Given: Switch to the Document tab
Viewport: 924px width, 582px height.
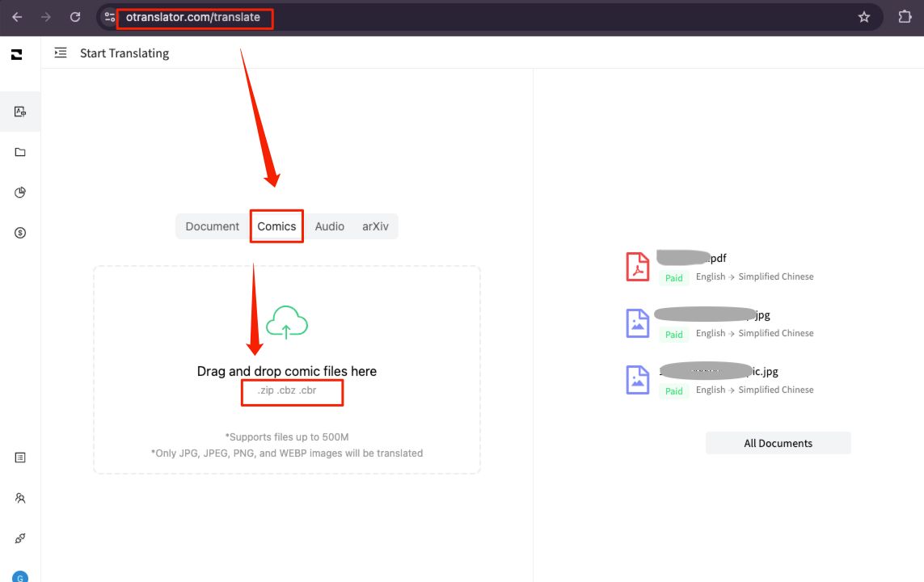Looking at the screenshot, I should [213, 226].
